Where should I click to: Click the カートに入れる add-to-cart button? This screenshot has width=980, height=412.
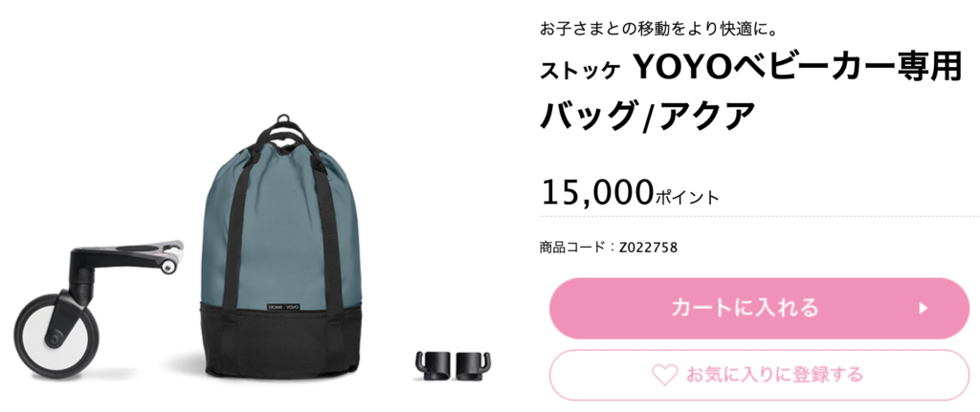tap(759, 309)
